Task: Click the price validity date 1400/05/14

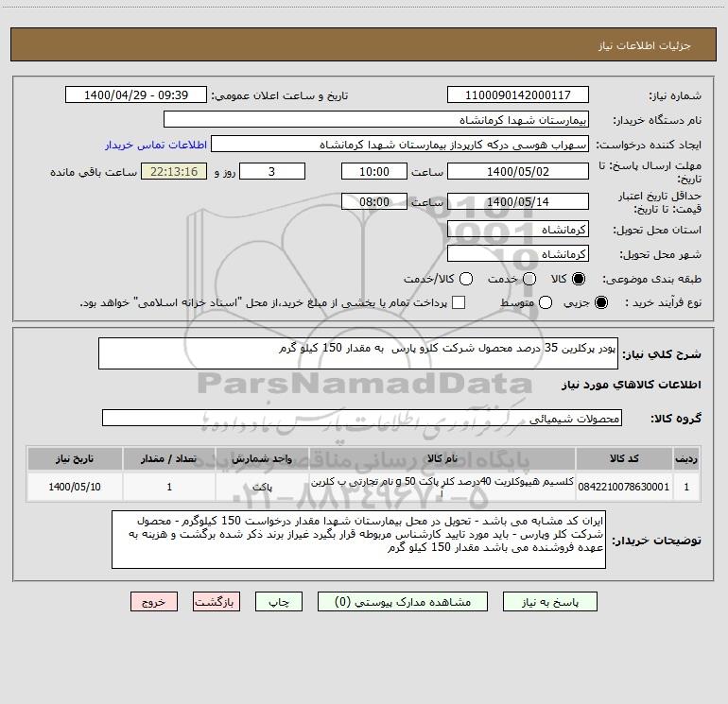Action: pyautogui.click(x=518, y=202)
